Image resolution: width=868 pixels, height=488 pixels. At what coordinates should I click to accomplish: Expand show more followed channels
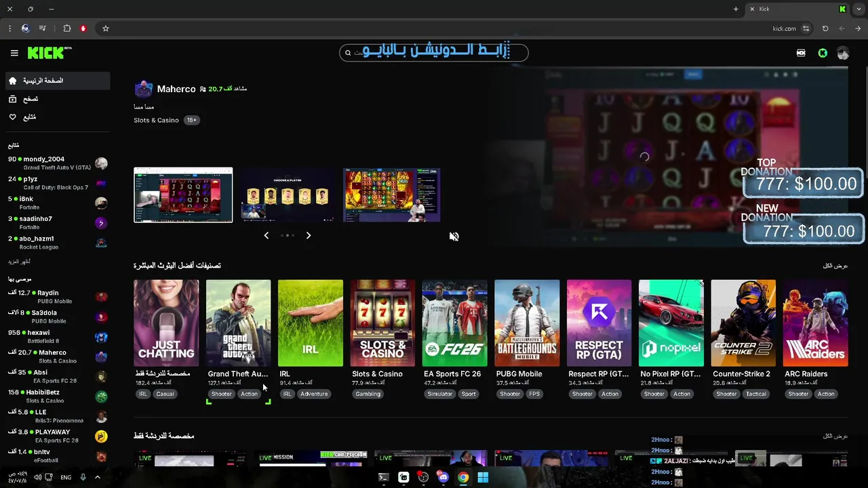(19, 262)
